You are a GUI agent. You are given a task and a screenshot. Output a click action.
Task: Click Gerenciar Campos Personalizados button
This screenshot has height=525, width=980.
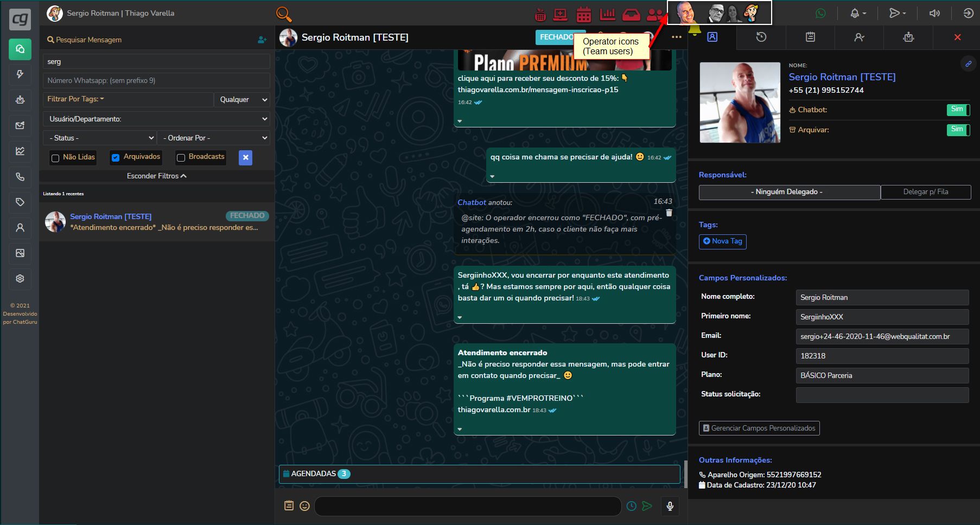tap(759, 428)
